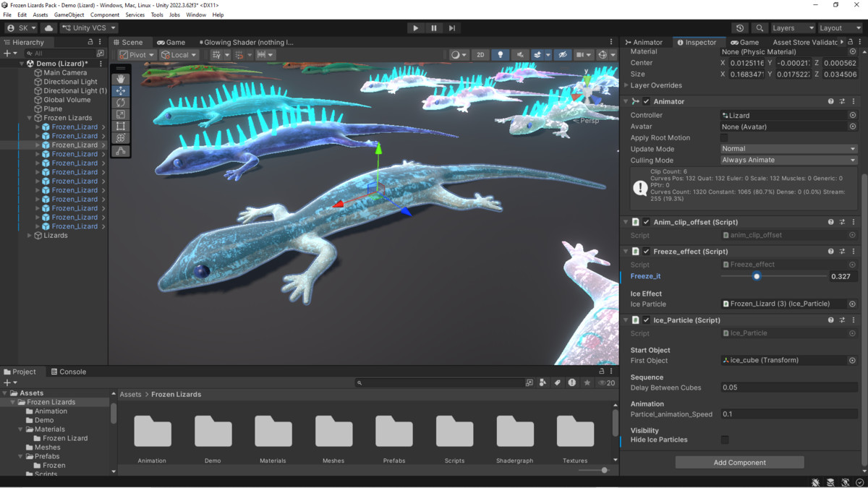Open the Layout dropdown

coord(841,28)
